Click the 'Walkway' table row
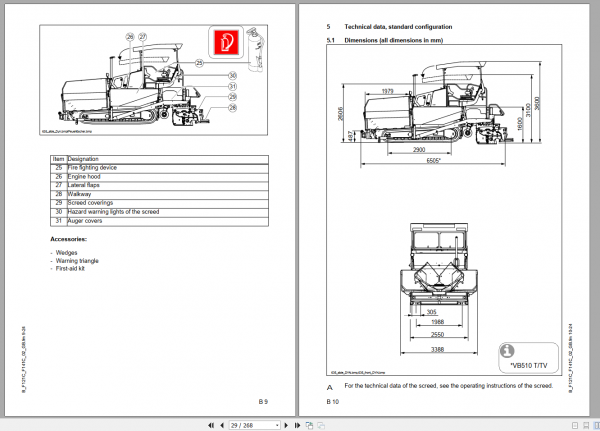The image size is (600, 431). [x=159, y=194]
